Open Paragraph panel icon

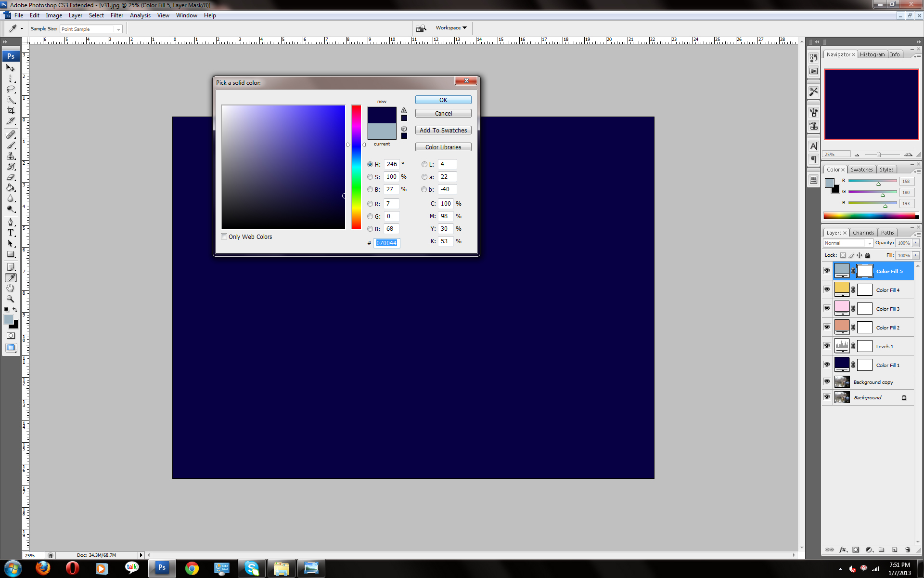pos(813,159)
